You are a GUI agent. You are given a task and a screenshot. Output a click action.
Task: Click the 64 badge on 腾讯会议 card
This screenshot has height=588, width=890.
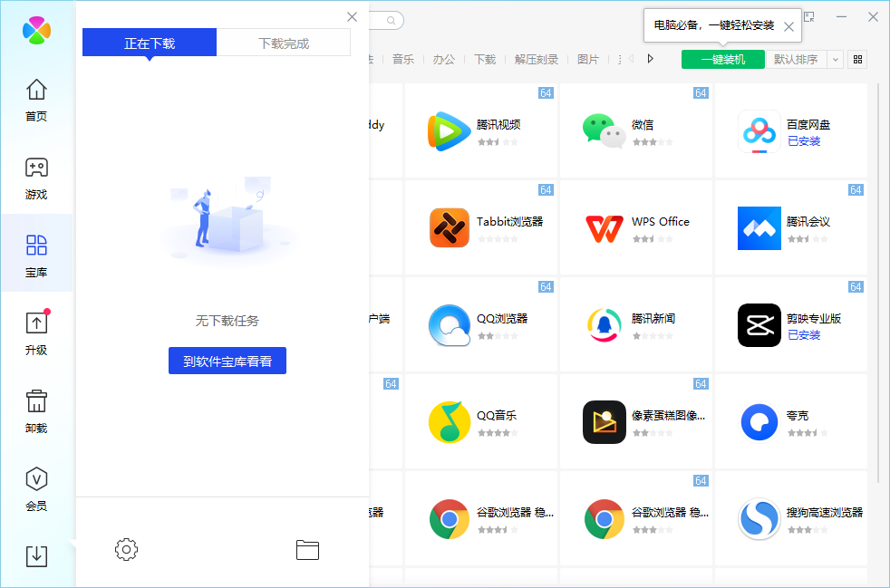pos(856,190)
